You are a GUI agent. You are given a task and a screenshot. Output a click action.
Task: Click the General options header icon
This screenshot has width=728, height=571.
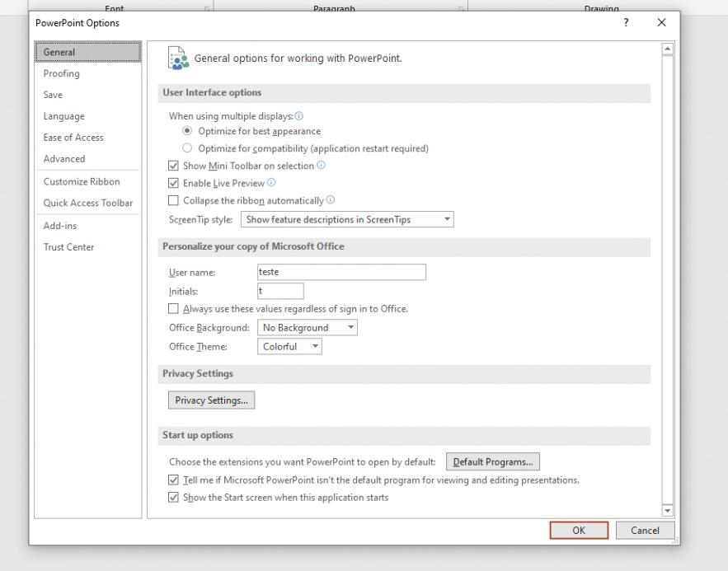[178, 59]
